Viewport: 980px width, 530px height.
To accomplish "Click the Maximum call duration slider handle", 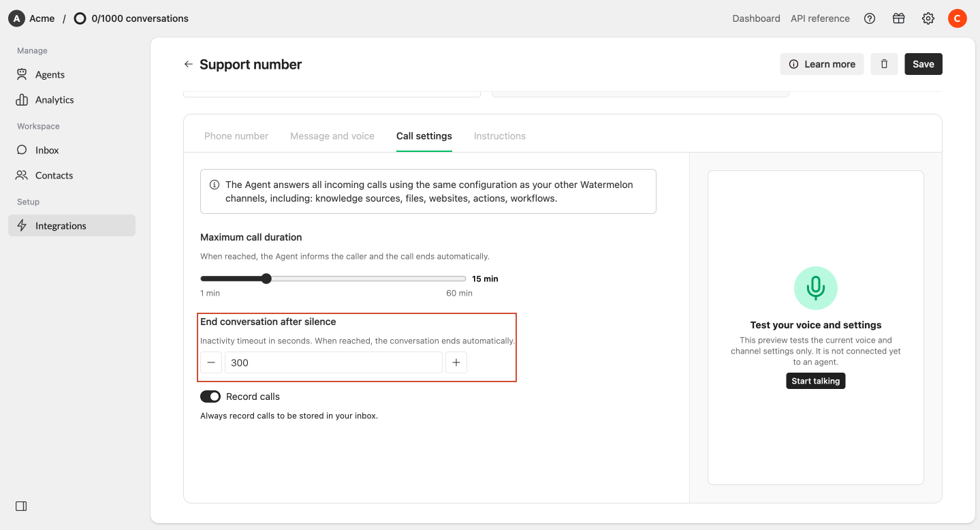I will [x=266, y=279].
